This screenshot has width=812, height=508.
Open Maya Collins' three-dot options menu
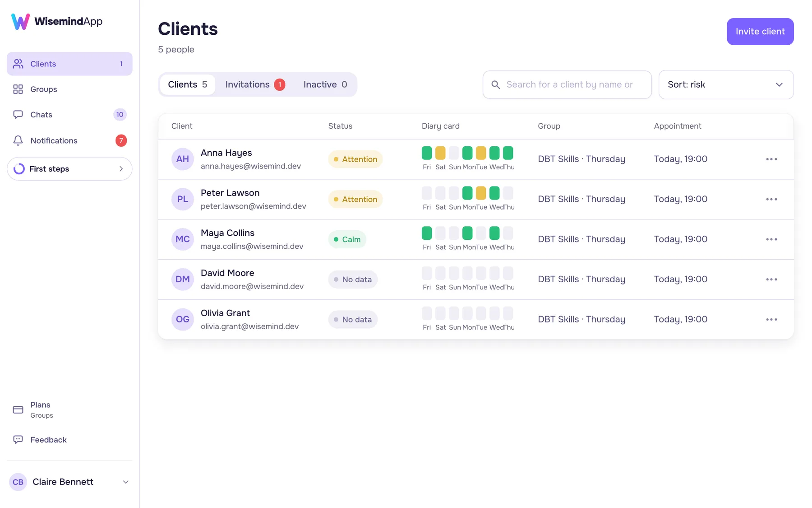coord(771,239)
